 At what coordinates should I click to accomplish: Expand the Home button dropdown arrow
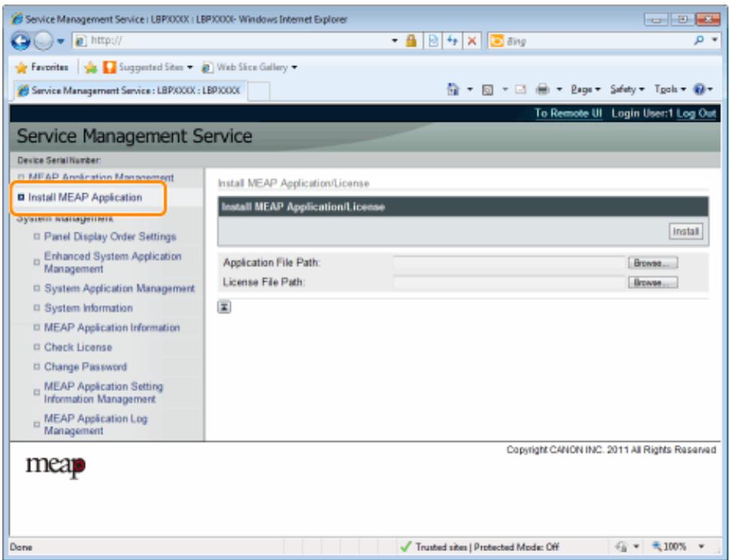(470, 89)
